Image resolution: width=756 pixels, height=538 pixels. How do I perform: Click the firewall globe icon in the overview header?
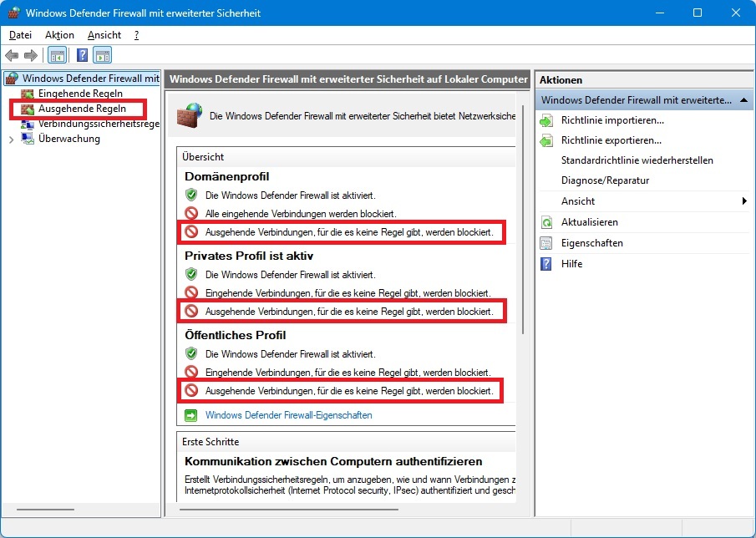190,115
